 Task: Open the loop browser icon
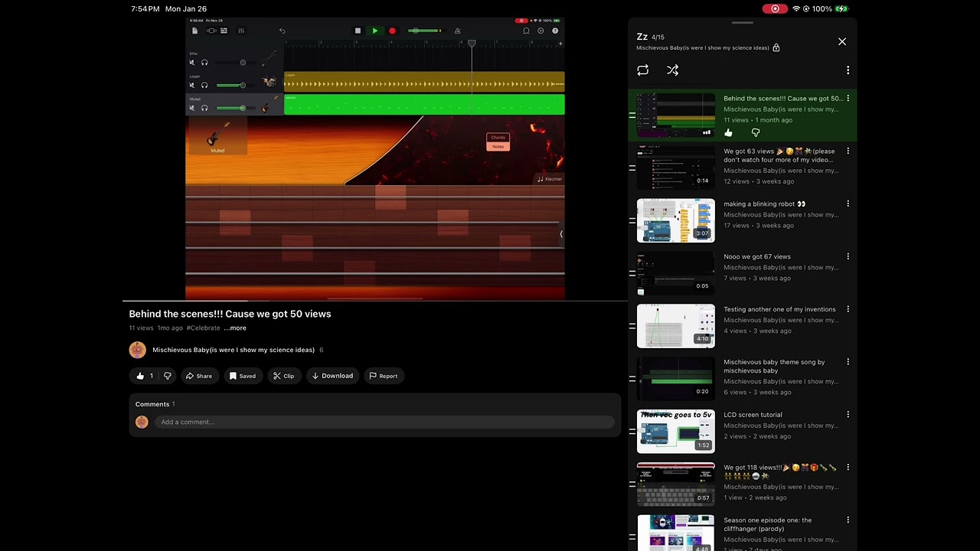(x=526, y=31)
